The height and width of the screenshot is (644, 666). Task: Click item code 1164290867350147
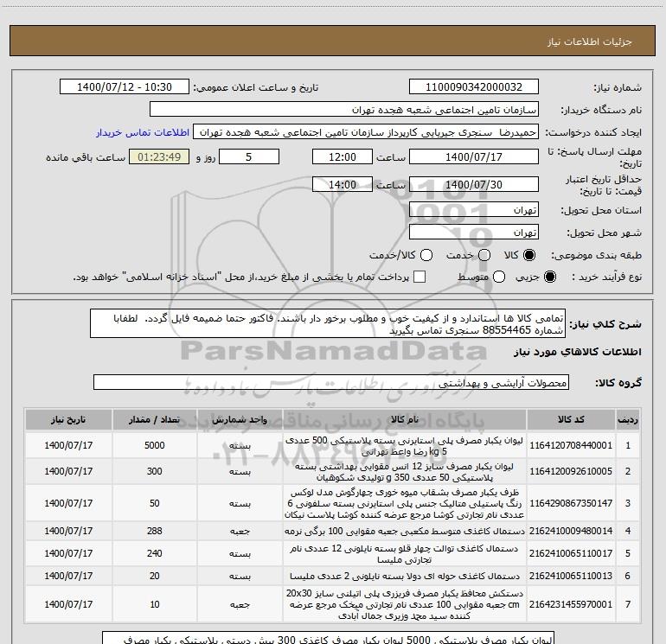pos(571,503)
